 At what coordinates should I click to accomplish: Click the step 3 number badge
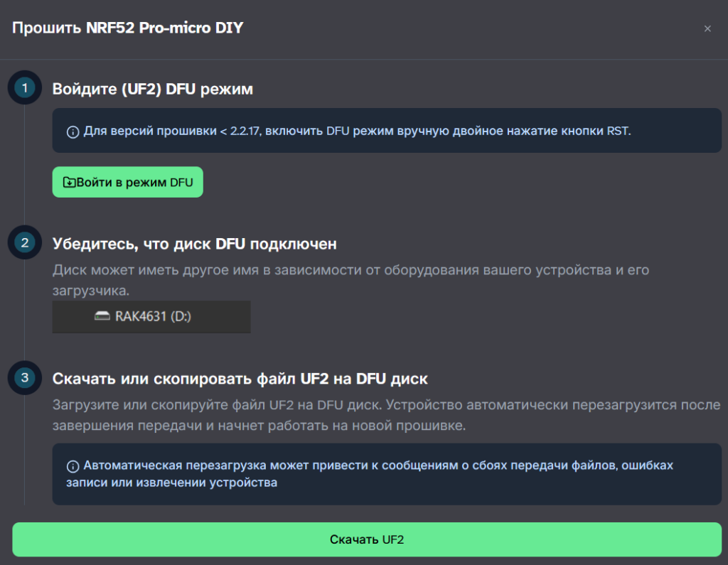pyautogui.click(x=25, y=377)
